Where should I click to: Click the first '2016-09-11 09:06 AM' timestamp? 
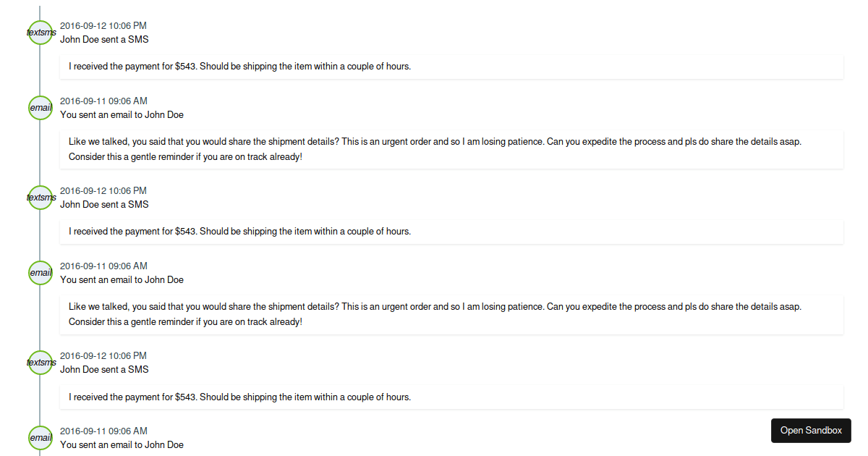pos(103,101)
